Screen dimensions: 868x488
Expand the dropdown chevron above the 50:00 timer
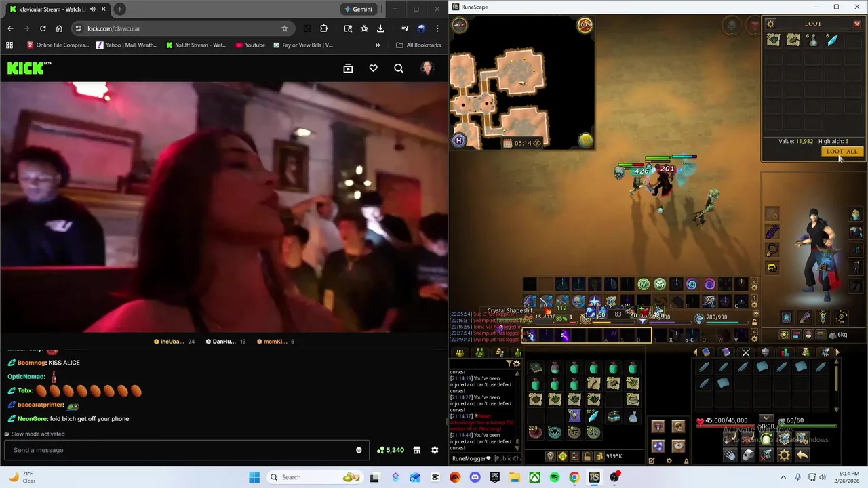point(766,418)
